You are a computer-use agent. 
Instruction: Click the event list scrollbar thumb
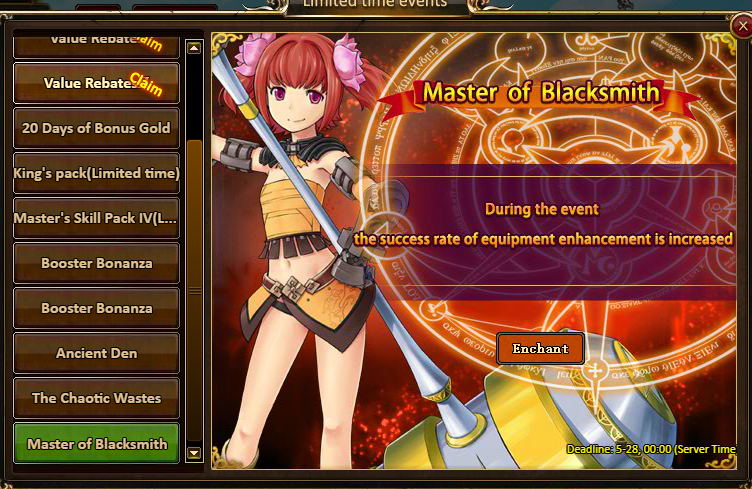coord(194,290)
